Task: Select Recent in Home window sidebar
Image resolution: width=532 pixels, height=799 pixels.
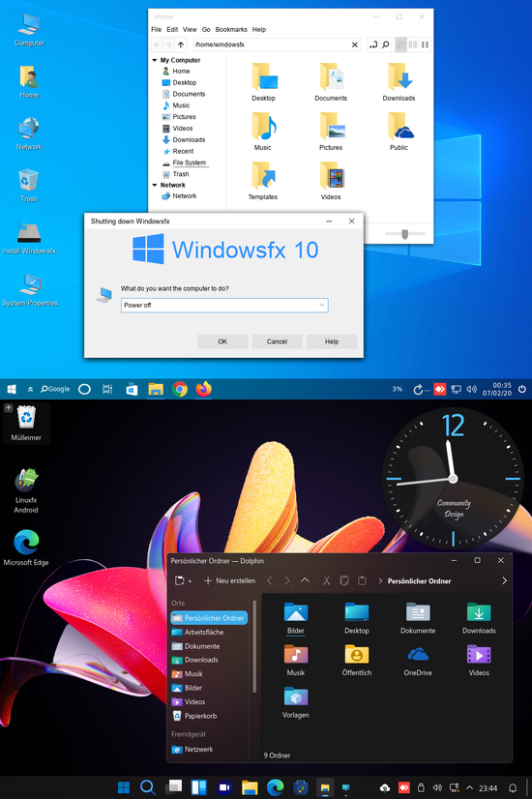Action: [x=178, y=151]
